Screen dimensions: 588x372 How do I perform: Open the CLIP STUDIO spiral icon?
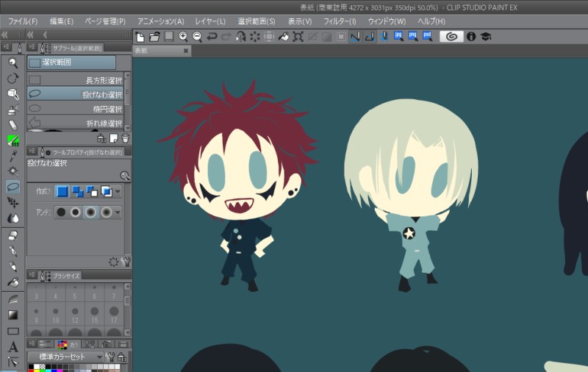(x=451, y=36)
